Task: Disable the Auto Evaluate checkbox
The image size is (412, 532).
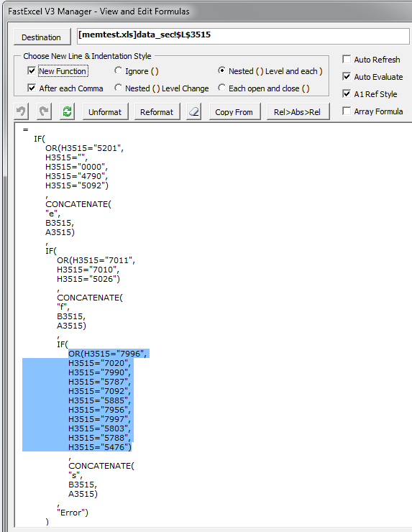Action: click(x=347, y=77)
